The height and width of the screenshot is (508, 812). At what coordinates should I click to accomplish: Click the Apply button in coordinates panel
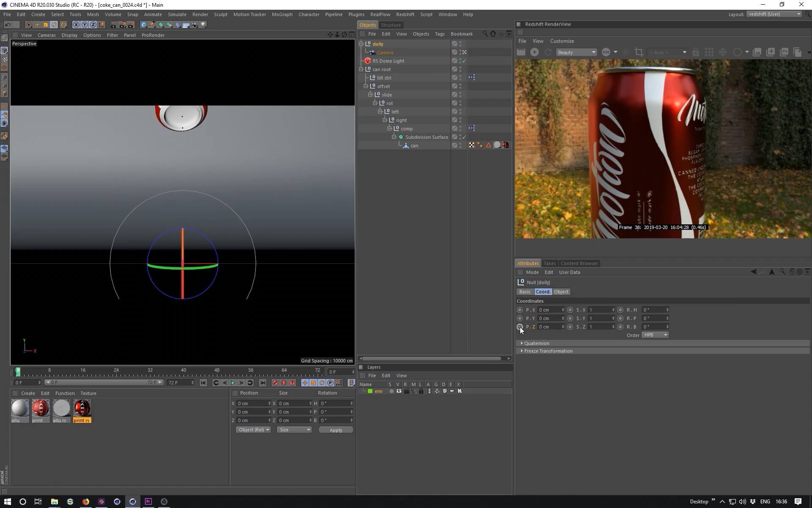[336, 430]
